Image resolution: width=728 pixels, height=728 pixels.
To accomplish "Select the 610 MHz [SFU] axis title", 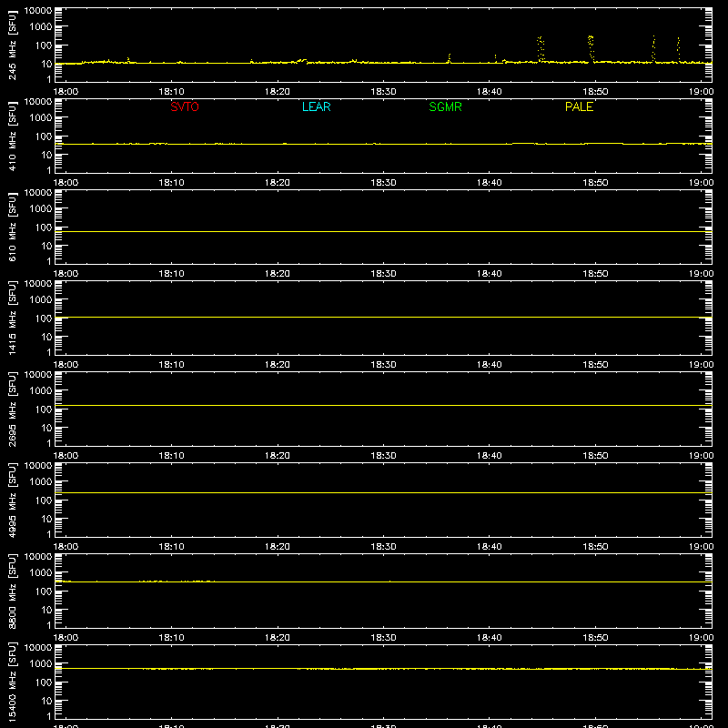I will tap(13, 227).
